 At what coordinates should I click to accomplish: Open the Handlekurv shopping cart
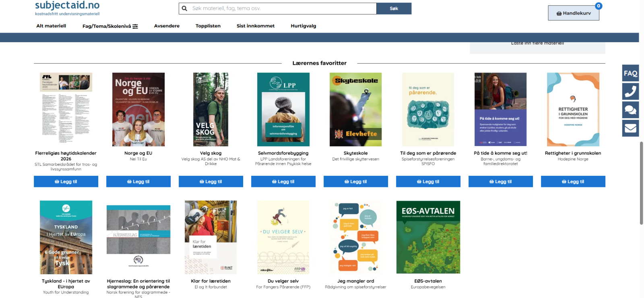[573, 13]
